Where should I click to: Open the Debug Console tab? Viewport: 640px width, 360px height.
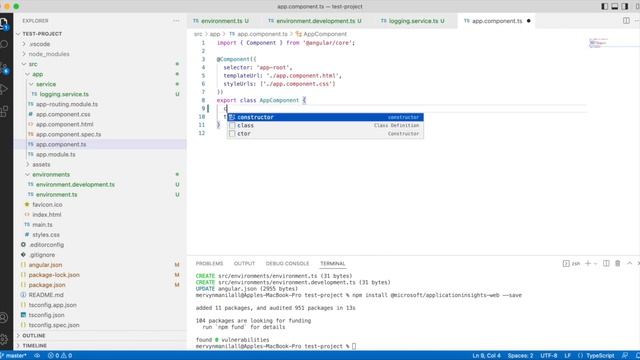tap(287, 264)
